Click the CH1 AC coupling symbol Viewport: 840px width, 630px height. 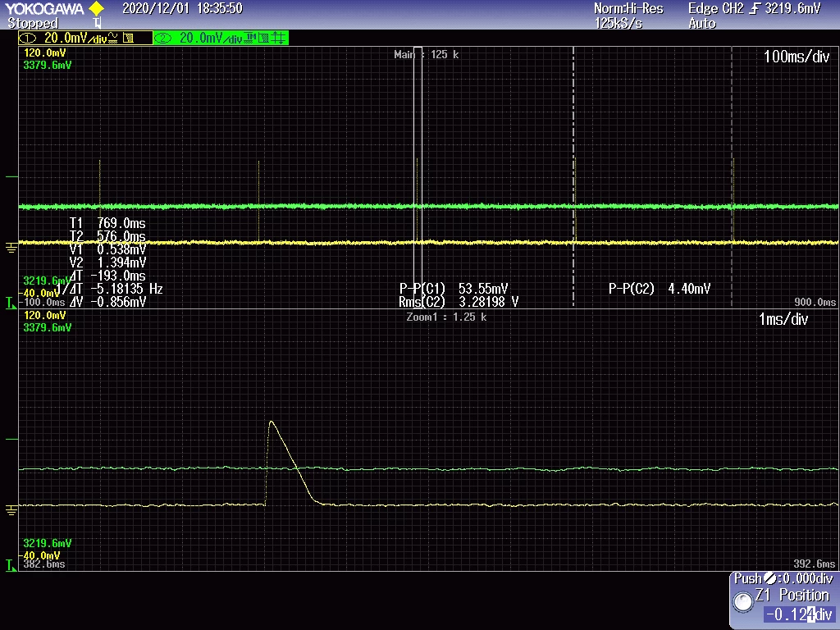click(113, 38)
